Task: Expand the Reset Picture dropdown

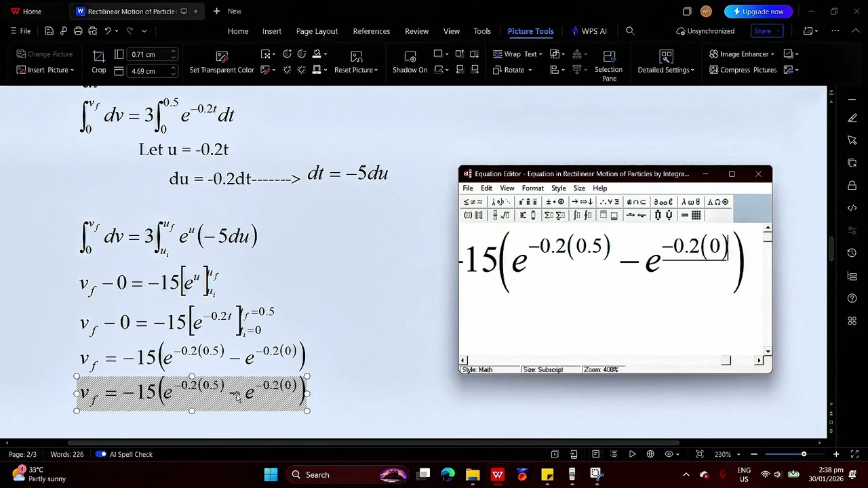Action: coord(356,70)
